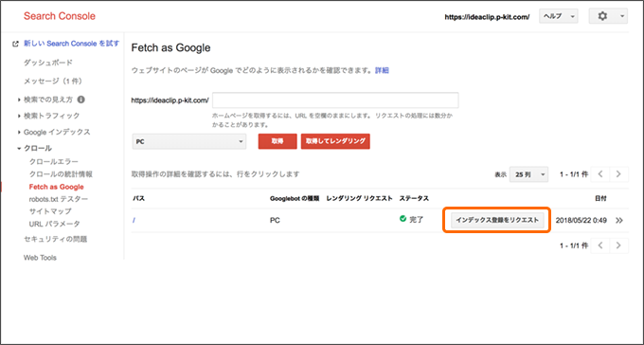The width and height of the screenshot is (644, 345).
Task: Click the PC cell in the fetch row
Action: tap(275, 221)
